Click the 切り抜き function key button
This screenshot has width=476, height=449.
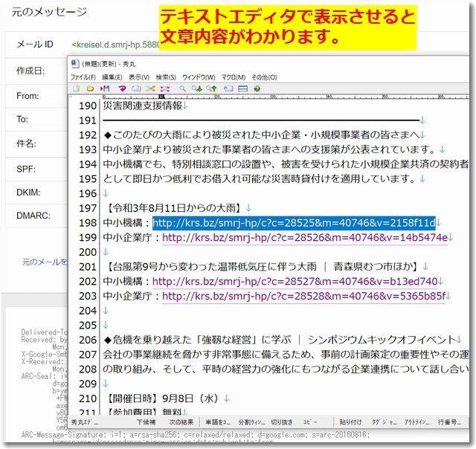(282, 422)
